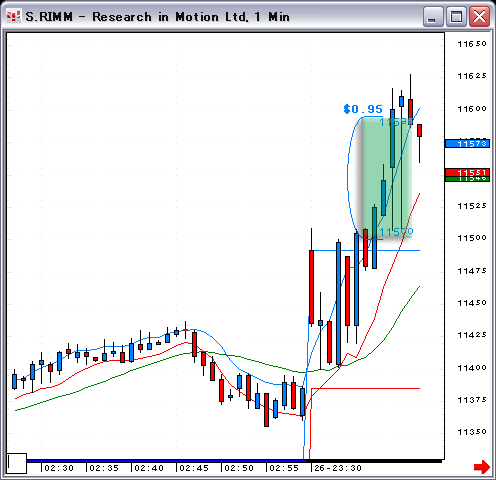Click the 26-23:30 session time label
Screen dimensions: 496x480
[x=338, y=468]
